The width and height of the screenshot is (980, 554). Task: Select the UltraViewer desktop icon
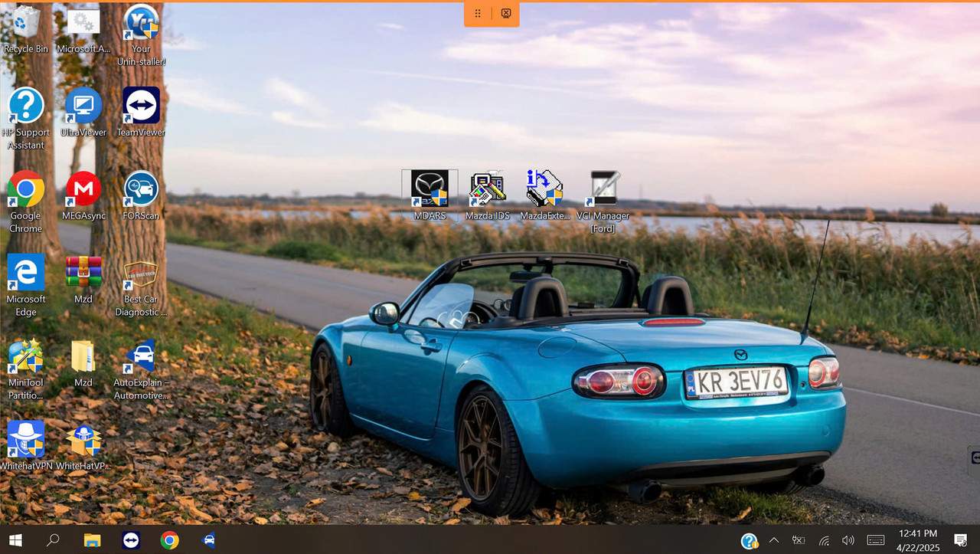pyautogui.click(x=83, y=113)
